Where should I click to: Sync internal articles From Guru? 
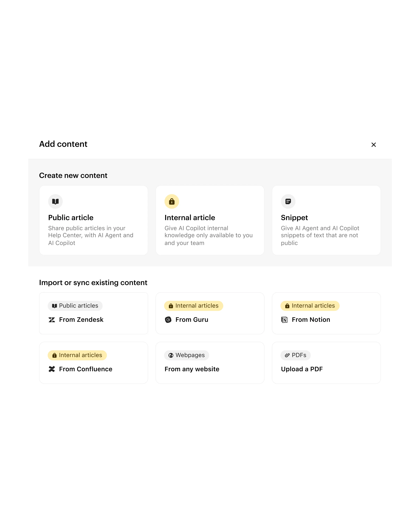coord(210,313)
